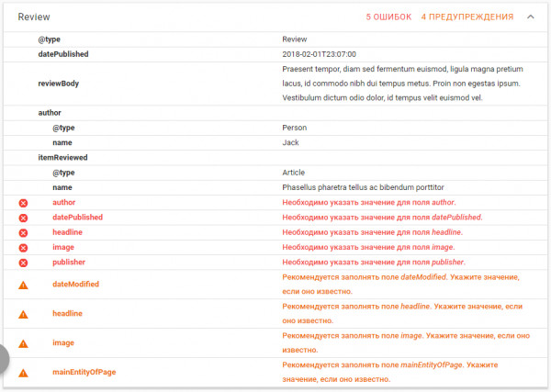Open the 5 ОШИБОК errors counter
The height and width of the screenshot is (392, 551).
pos(388,17)
